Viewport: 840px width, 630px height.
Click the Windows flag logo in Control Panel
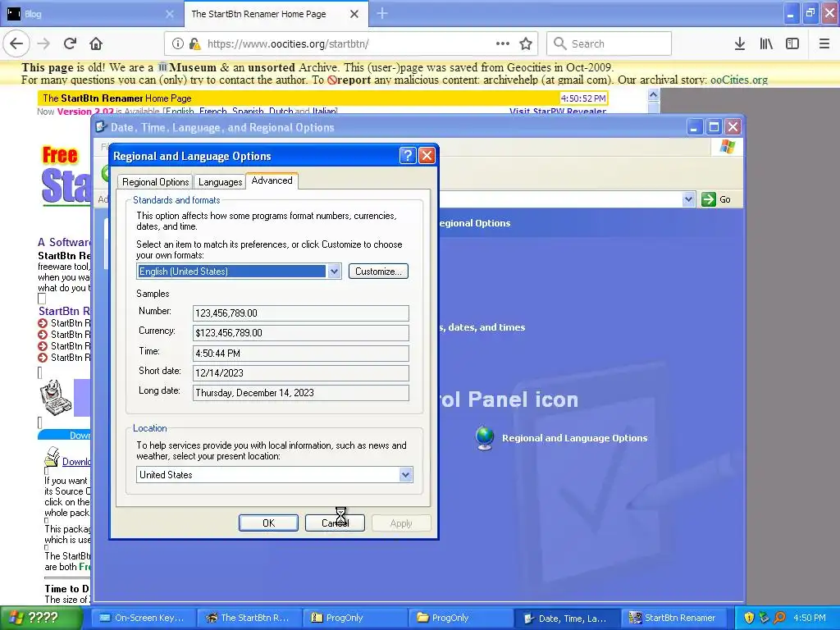tap(728, 146)
